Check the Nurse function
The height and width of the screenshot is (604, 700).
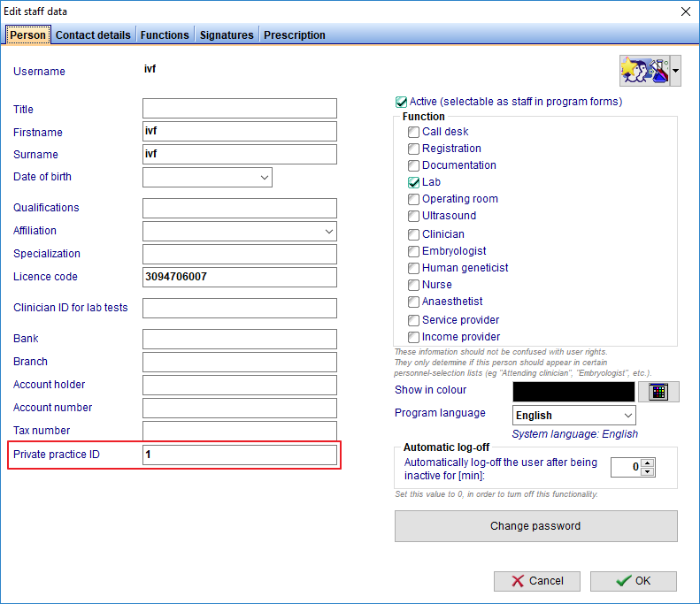tap(413, 285)
